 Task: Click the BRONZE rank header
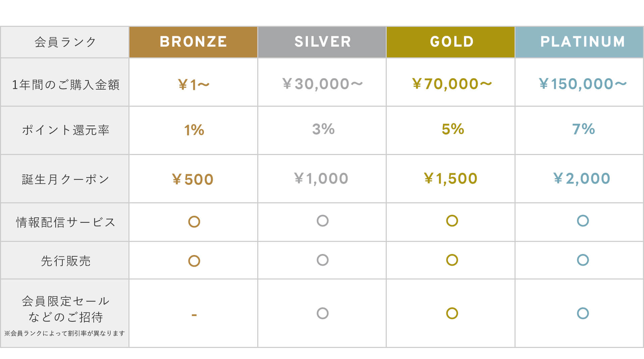(193, 42)
